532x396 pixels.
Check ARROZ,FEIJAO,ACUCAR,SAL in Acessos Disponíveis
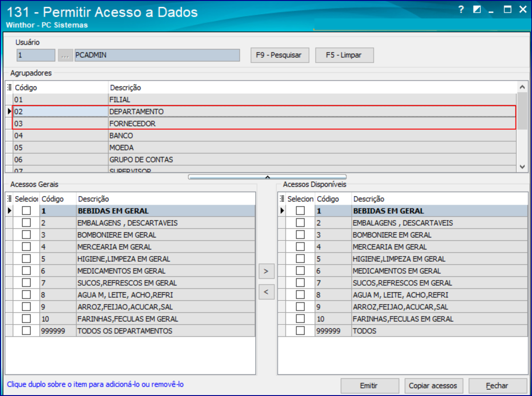click(x=300, y=307)
